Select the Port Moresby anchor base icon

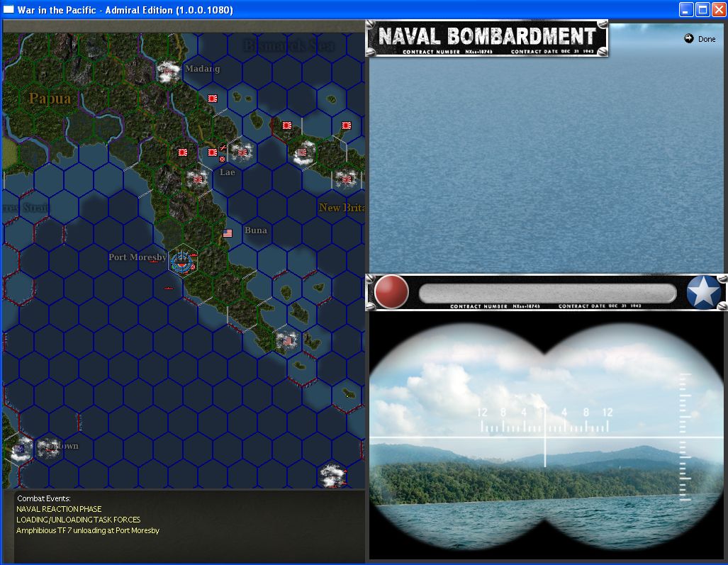point(181,262)
